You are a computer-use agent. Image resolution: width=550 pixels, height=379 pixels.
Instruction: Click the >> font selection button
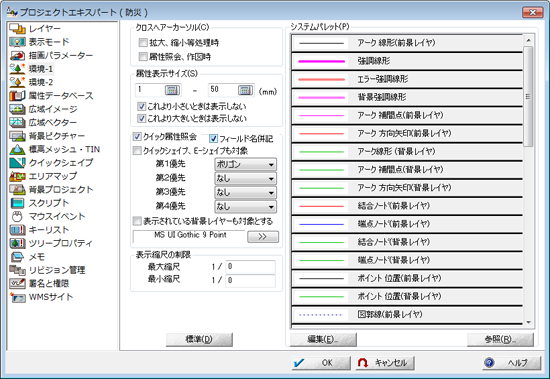tap(263, 237)
